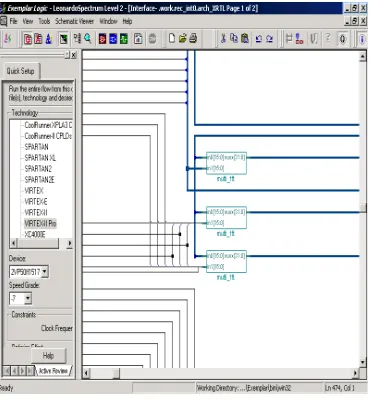Open a file using the folder icon
Screen dimensions: 370x400
182,39
